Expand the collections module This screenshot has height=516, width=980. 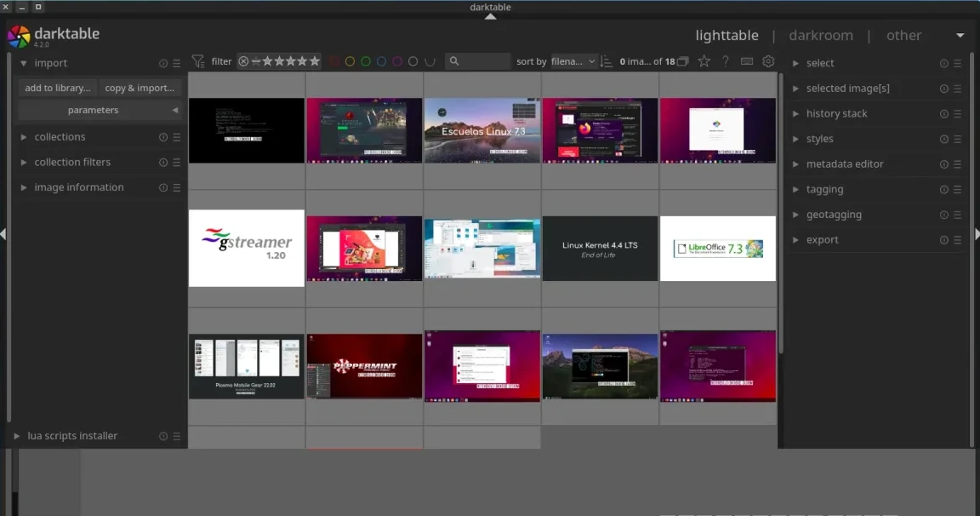[x=23, y=137]
